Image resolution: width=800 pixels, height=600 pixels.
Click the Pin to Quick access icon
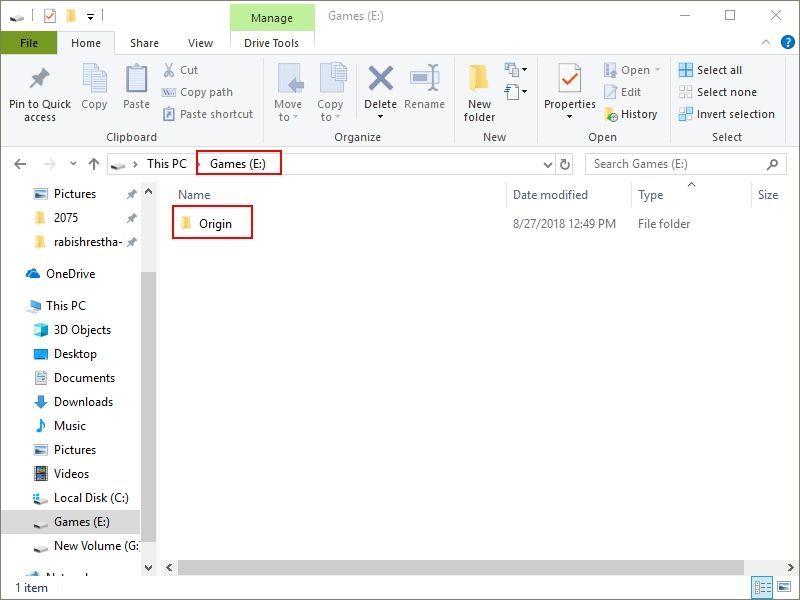[40, 79]
